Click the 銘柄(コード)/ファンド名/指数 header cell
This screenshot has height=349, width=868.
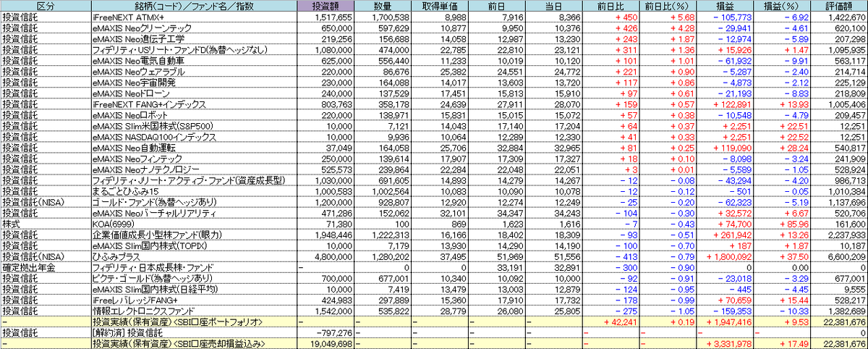(x=193, y=5)
